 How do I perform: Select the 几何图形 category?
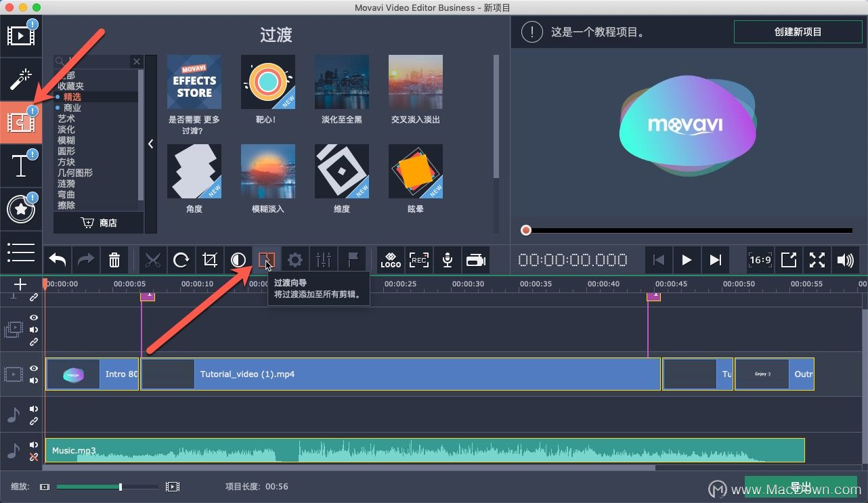click(x=75, y=173)
